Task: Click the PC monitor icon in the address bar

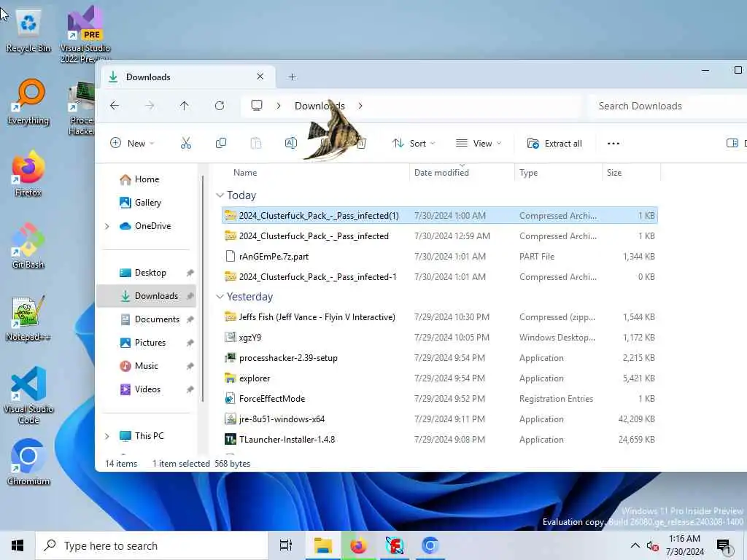Action: [257, 105]
